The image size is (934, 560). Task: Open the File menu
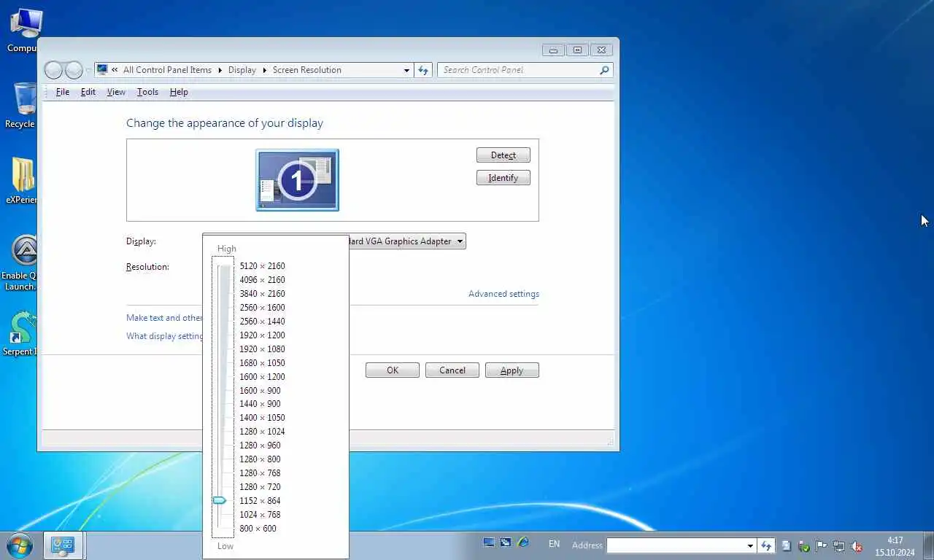63,92
